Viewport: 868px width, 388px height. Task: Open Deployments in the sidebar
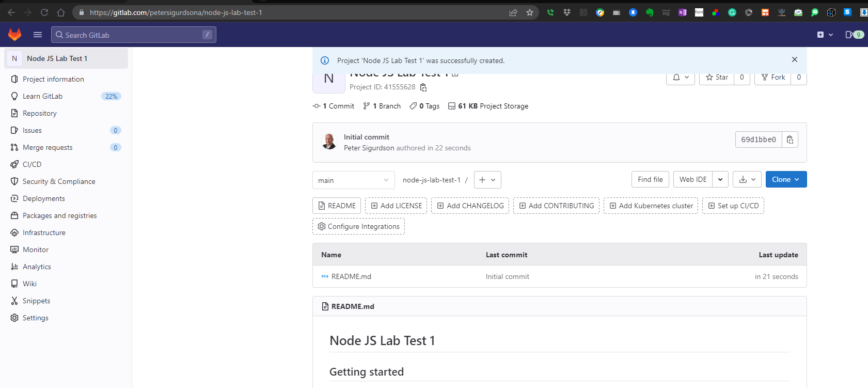click(x=66, y=198)
